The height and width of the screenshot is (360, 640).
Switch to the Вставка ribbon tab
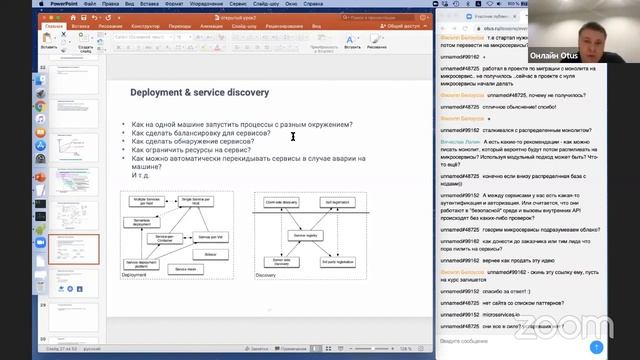[x=80, y=26]
